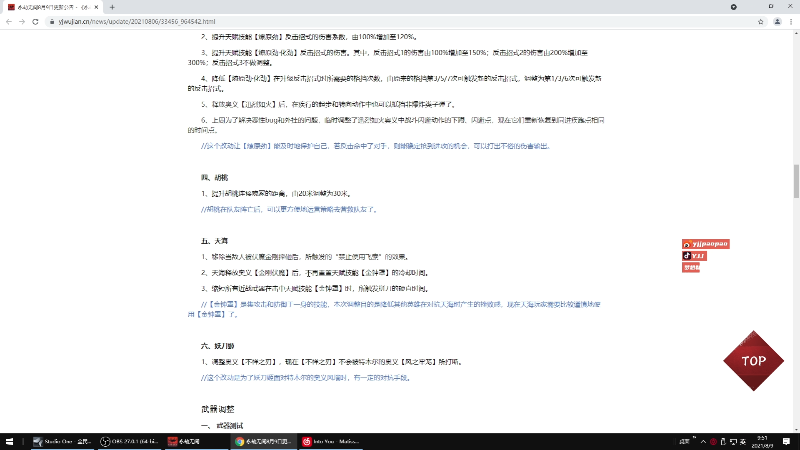Click the Chrome taskbar button
This screenshot has width=800, height=450.
(263, 441)
